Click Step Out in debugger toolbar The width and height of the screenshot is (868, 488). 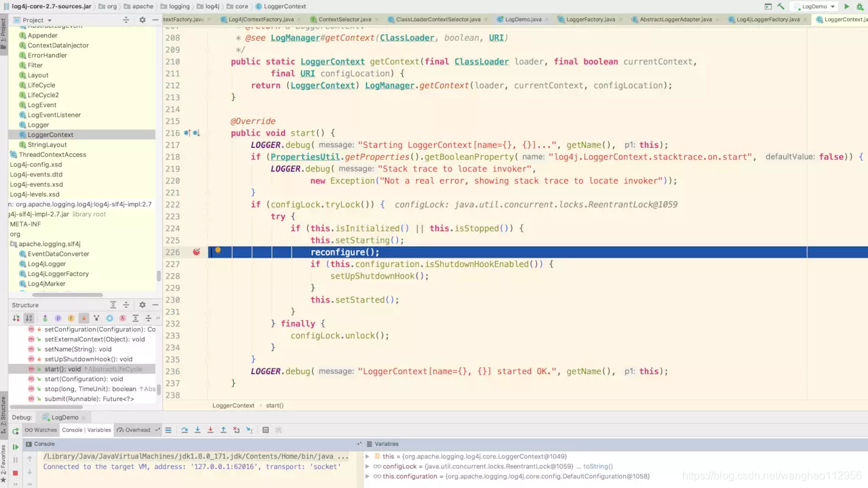click(x=223, y=430)
